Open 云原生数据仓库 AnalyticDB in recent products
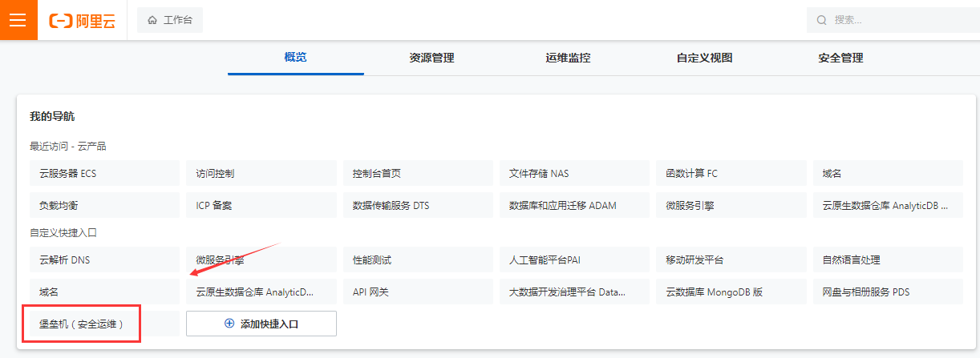 pyautogui.click(x=888, y=205)
